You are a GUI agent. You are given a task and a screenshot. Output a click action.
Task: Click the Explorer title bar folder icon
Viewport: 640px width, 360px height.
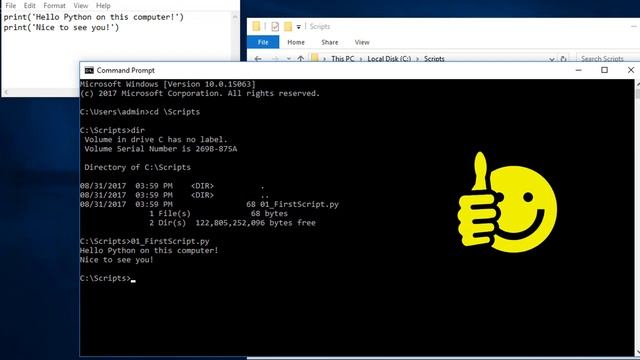click(x=256, y=27)
